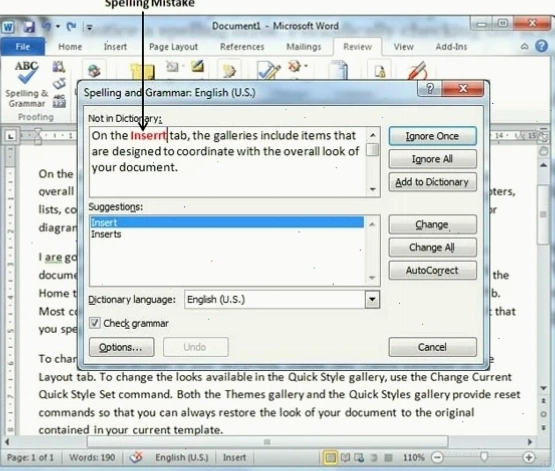Click the New Comment yellow note icon
This screenshot has height=471, width=555.
[143, 71]
